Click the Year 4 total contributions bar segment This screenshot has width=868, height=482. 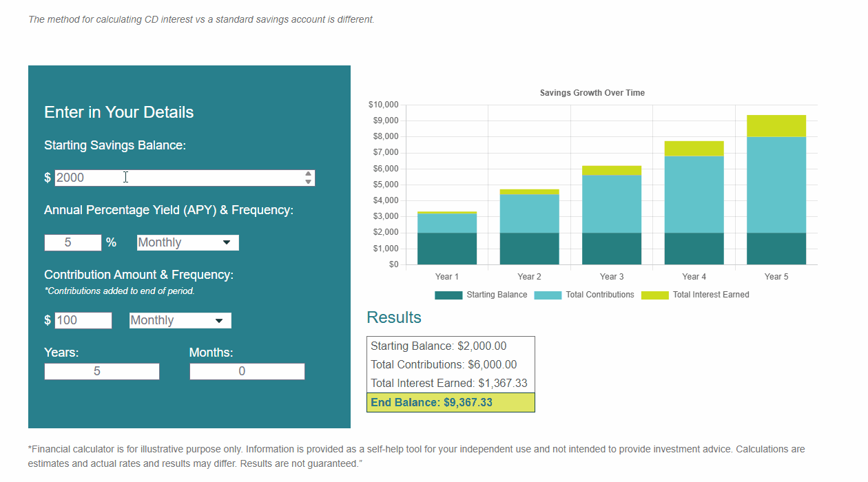coord(694,194)
